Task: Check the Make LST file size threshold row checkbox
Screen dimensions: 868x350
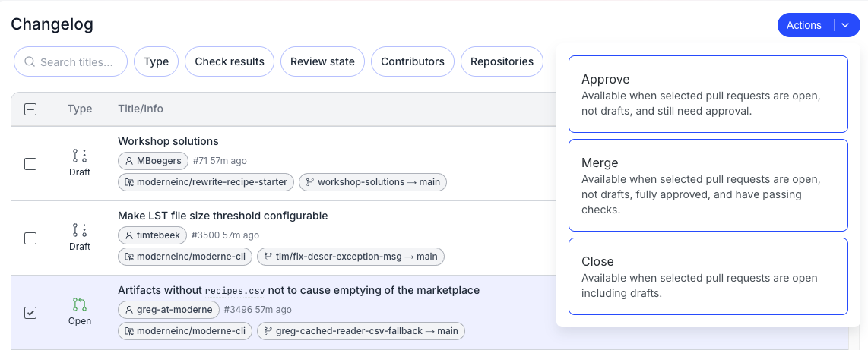Action: pyautogui.click(x=30, y=238)
